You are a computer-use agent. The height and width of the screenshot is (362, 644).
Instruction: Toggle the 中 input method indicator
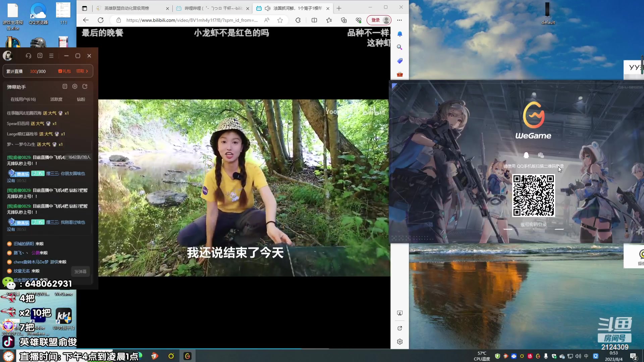pyautogui.click(x=586, y=356)
